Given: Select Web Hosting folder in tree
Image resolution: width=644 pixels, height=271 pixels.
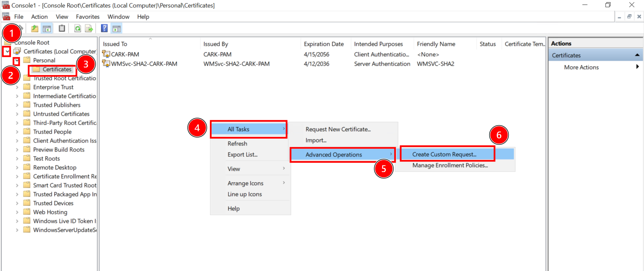Looking at the screenshot, I should pos(50,212).
